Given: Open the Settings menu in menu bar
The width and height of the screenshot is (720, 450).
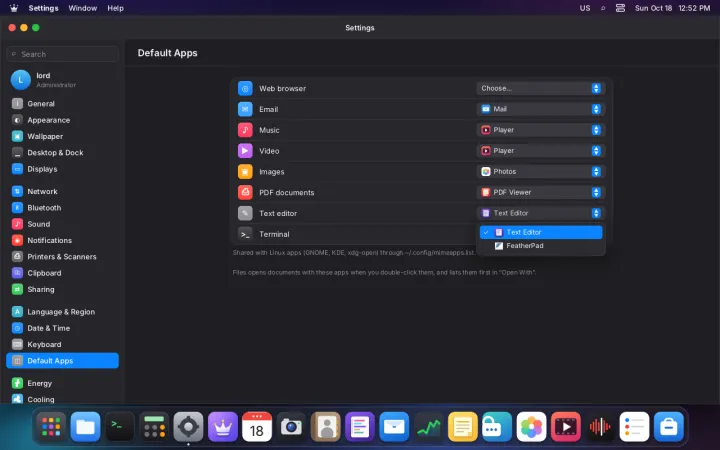Looking at the screenshot, I should (x=43, y=8).
